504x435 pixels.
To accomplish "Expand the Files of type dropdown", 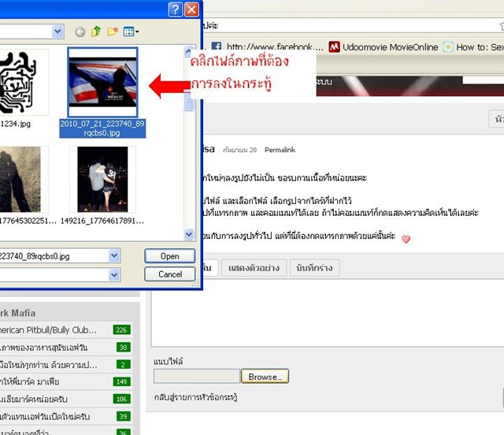I will pyautogui.click(x=114, y=275).
